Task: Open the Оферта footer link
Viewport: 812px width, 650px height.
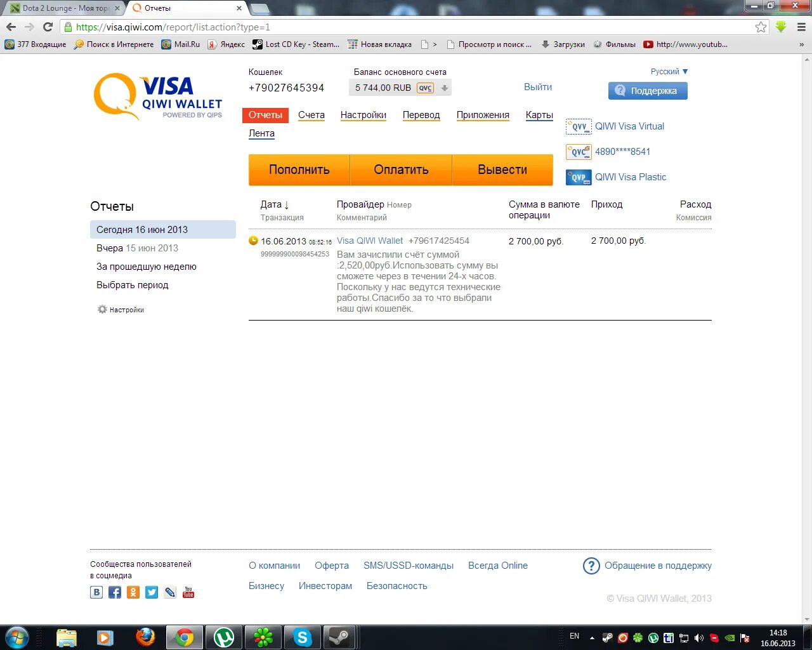Action: [332, 566]
